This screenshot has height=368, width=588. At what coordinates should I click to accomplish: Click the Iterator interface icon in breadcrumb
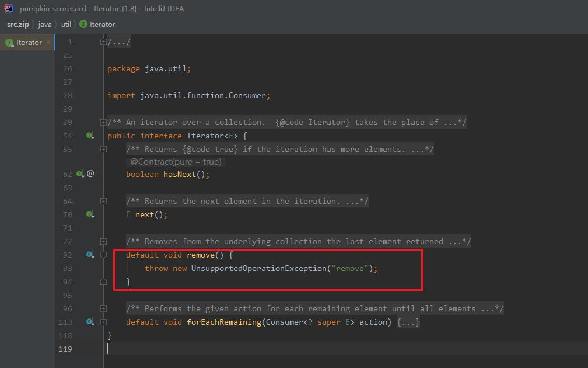pos(83,24)
